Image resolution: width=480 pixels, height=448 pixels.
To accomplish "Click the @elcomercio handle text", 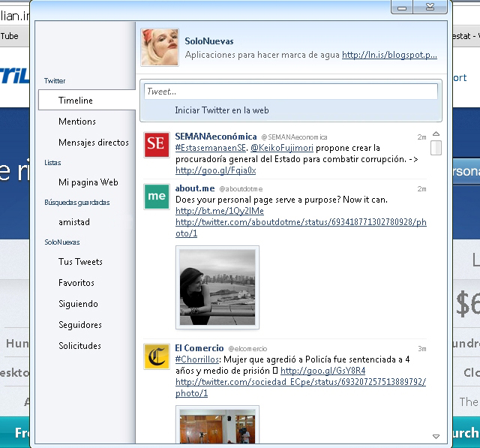I will 247,349.
